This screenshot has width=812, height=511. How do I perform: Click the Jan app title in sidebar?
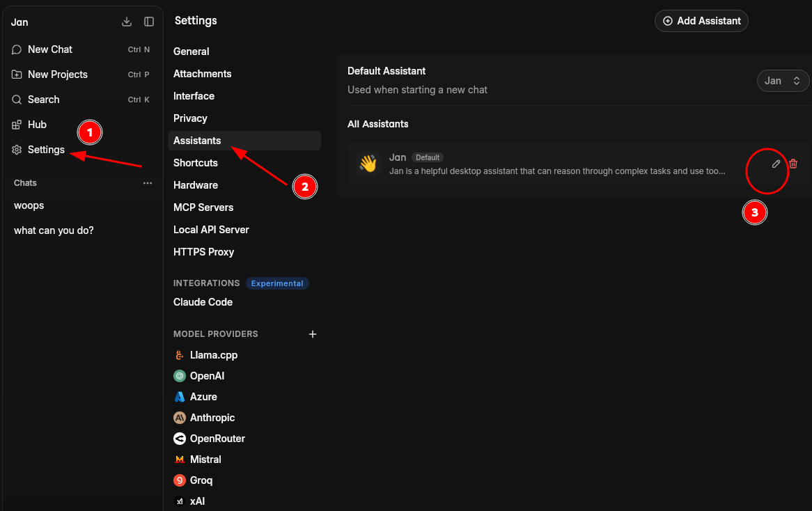click(19, 22)
